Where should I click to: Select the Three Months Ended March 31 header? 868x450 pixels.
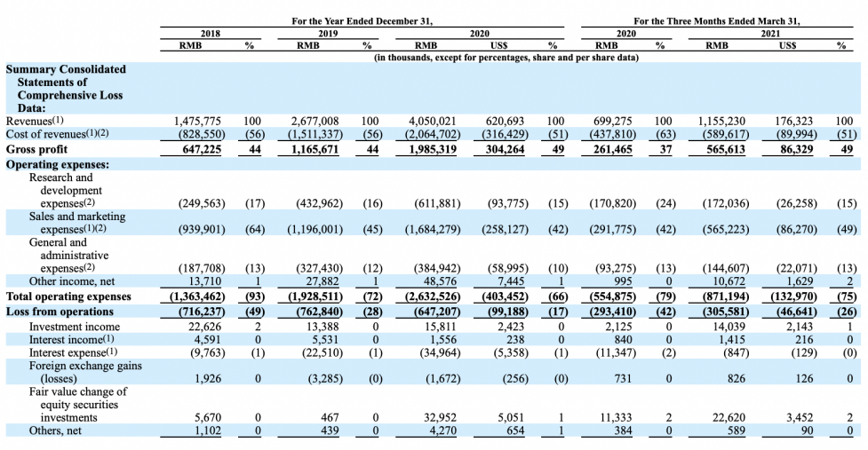(717, 21)
